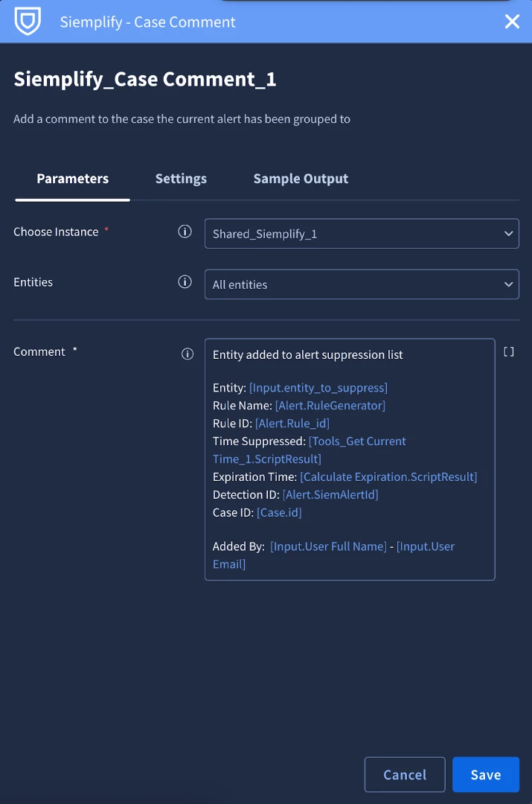Click the 'Siemplify - Case Comment' header title
The image size is (532, 804).
(x=147, y=22)
